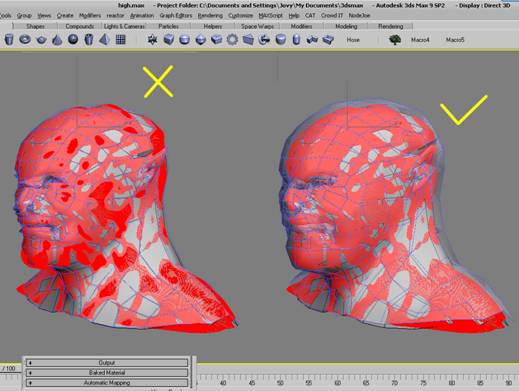Image resolution: width=519 pixels, height=391 pixels.
Task: Open the Graph Editors menu
Action: click(x=176, y=16)
